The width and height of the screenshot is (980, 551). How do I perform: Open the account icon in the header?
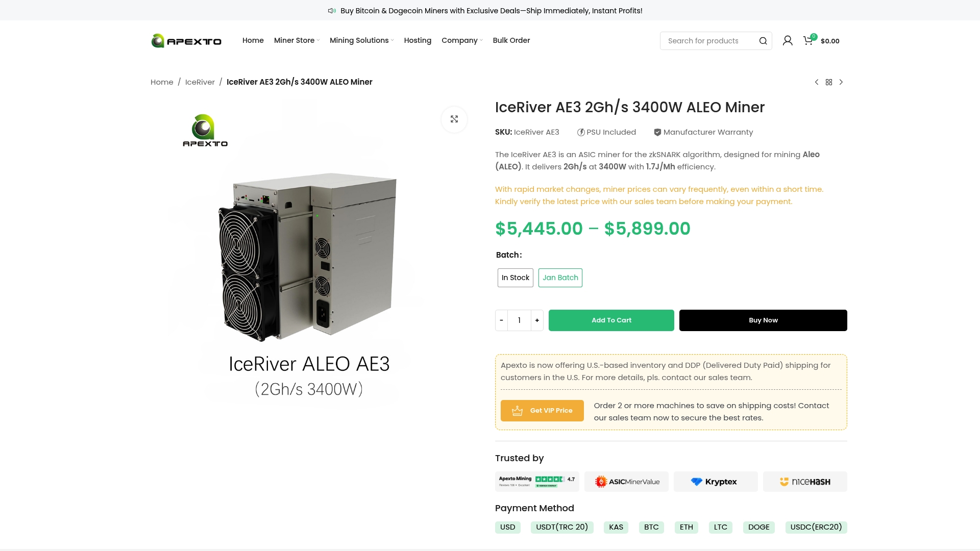(x=788, y=40)
